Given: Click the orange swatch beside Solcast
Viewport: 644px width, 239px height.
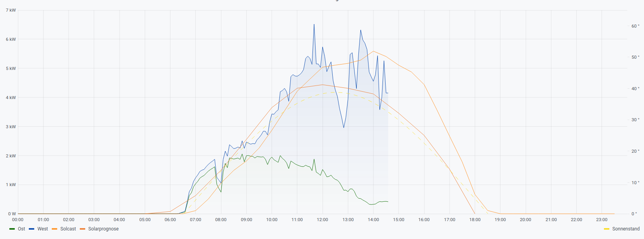Looking at the screenshot, I should coord(54,229).
